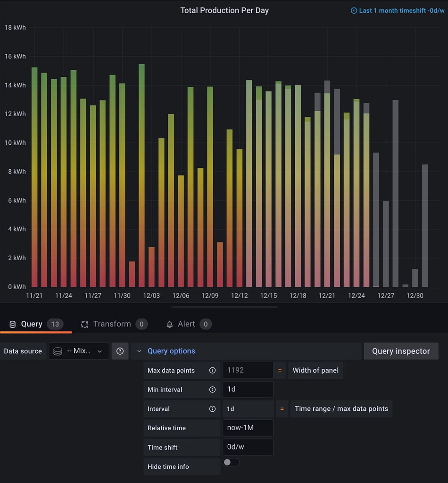The image size is (448, 483).
Task: Open the Mixed data source dropdown
Action: click(79, 351)
